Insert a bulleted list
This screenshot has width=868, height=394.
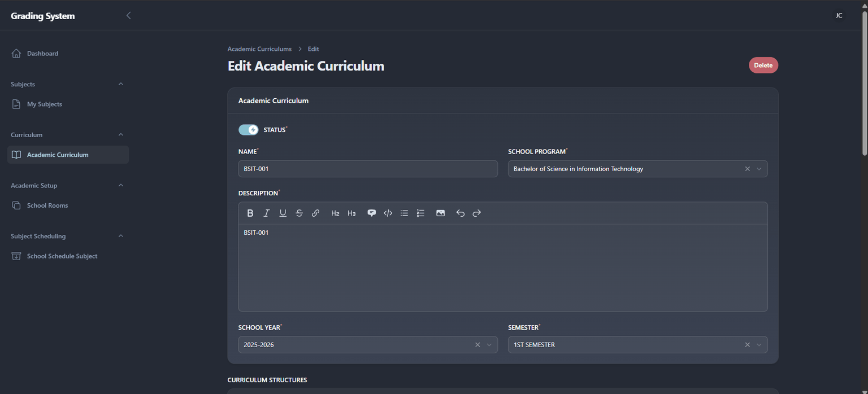(404, 213)
